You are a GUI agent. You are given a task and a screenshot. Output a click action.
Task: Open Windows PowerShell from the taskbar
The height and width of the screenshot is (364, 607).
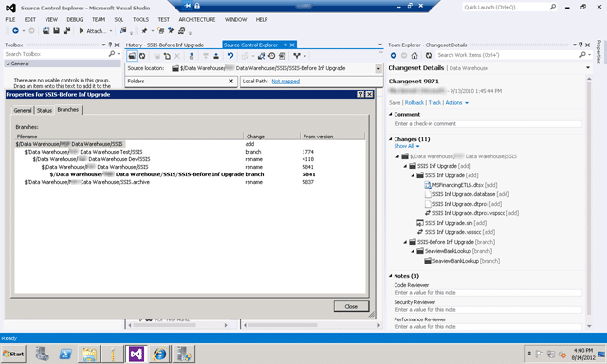tap(65, 354)
